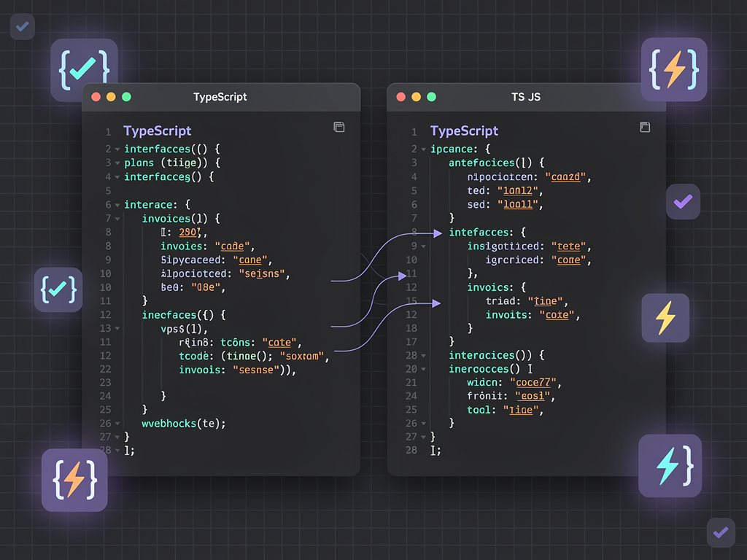This screenshot has width=747, height=560.
Task: Open the underlined "cate" string in left window
Action: tap(279, 343)
